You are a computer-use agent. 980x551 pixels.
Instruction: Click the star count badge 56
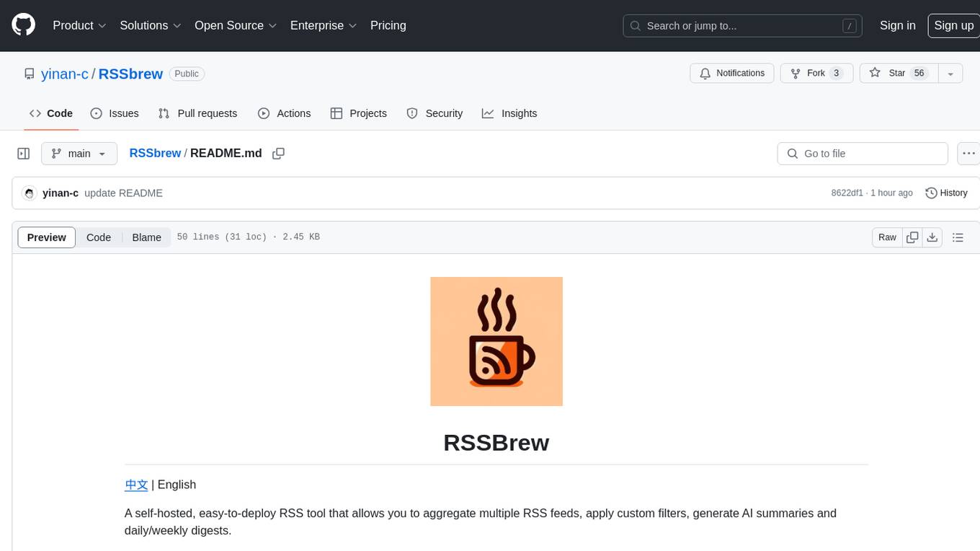(919, 74)
